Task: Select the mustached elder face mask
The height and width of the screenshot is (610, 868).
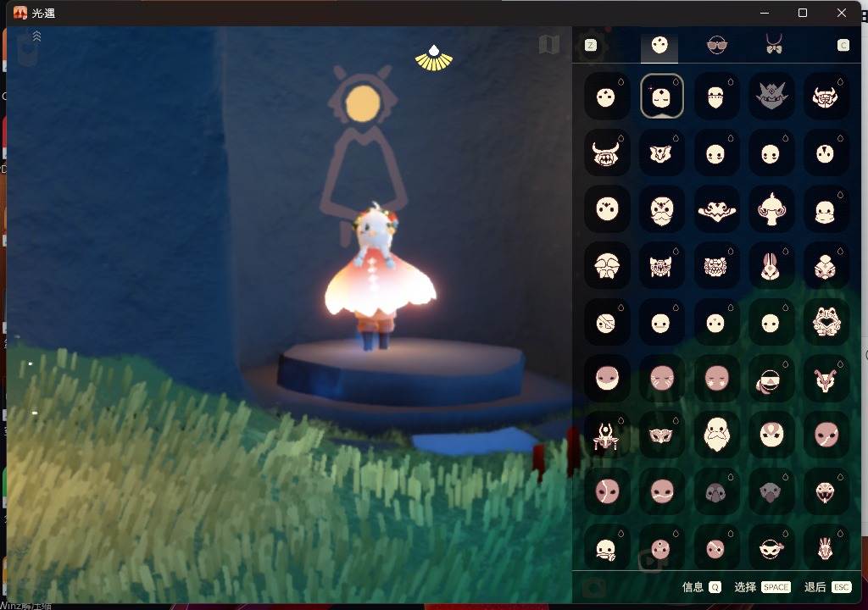Action: pyautogui.click(x=661, y=209)
